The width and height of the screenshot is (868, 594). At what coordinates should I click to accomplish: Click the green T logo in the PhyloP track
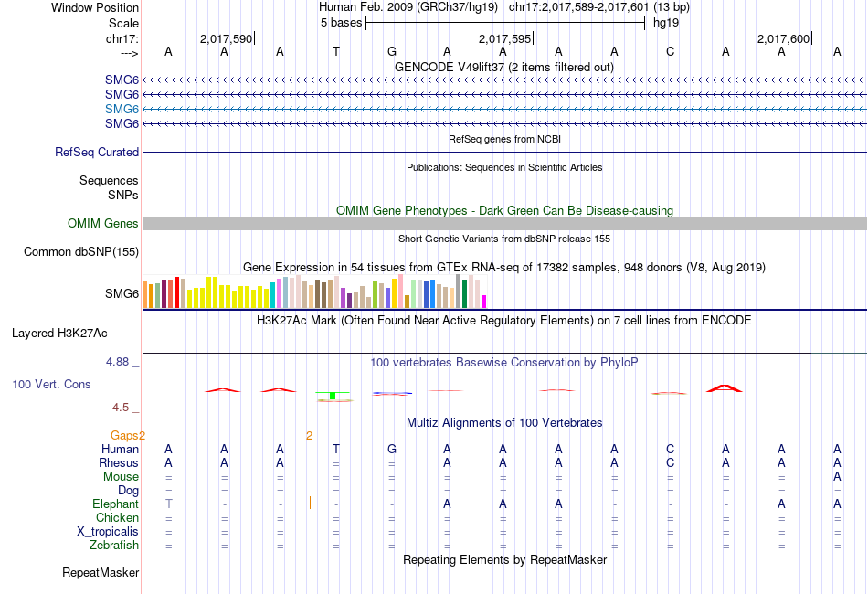click(333, 396)
